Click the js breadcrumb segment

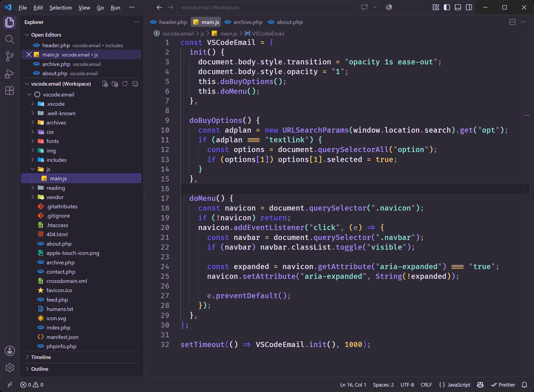point(202,33)
